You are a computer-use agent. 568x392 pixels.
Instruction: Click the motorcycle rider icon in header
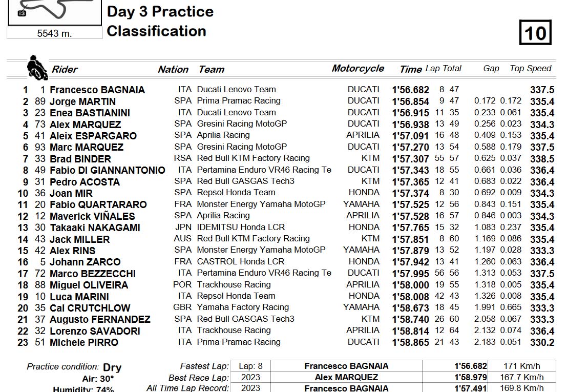click(x=37, y=68)
